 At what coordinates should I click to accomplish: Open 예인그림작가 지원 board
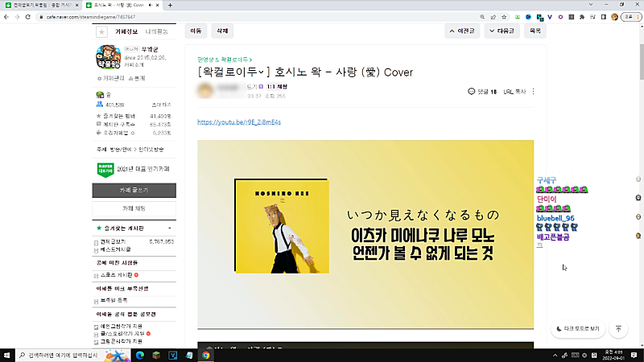click(x=122, y=327)
